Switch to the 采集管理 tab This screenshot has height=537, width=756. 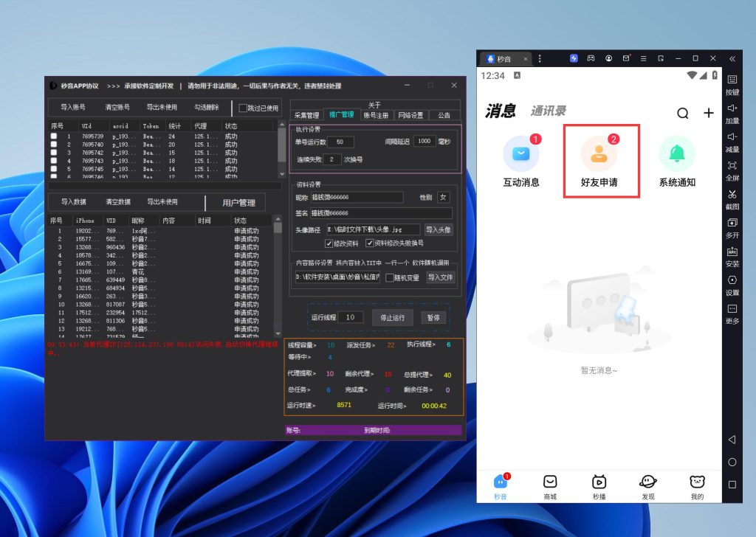click(x=306, y=115)
